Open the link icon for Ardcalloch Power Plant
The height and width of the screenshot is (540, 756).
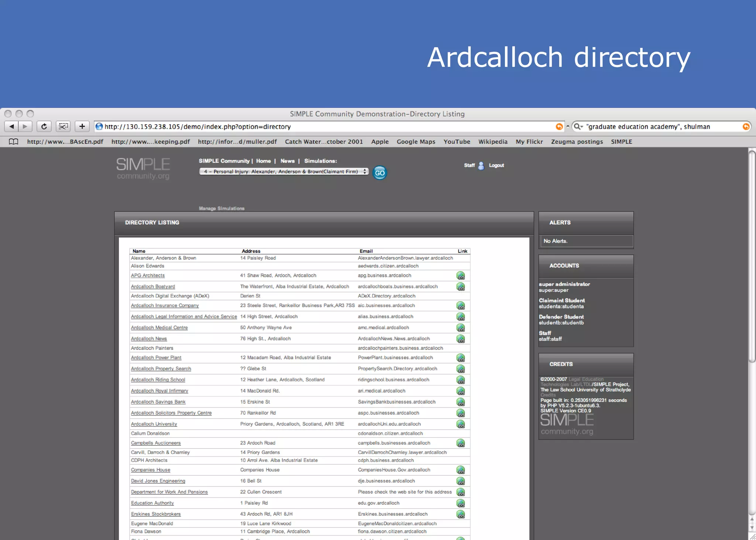coord(460,358)
